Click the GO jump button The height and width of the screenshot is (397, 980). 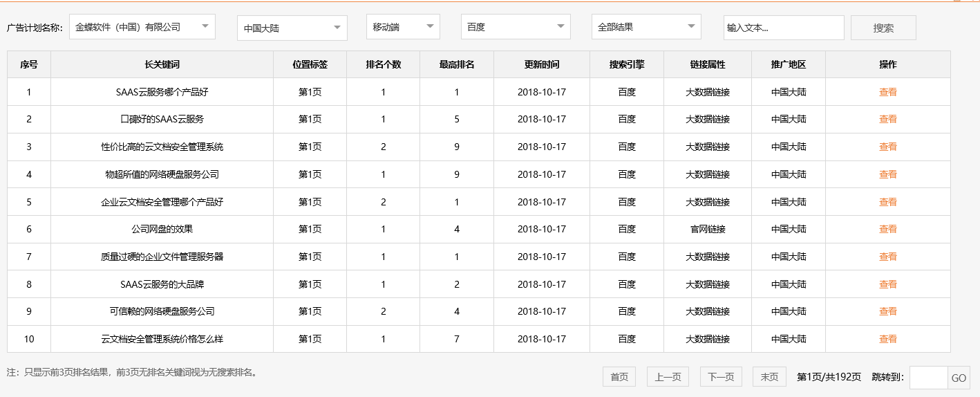[959, 378]
